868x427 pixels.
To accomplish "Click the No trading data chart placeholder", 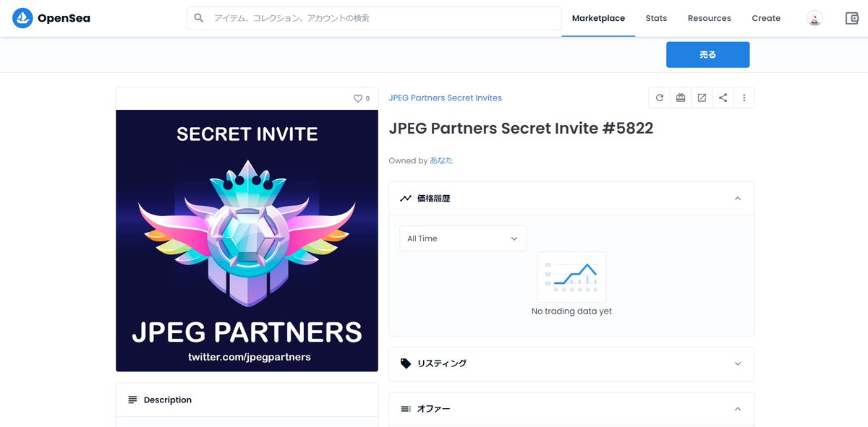I will [x=571, y=277].
